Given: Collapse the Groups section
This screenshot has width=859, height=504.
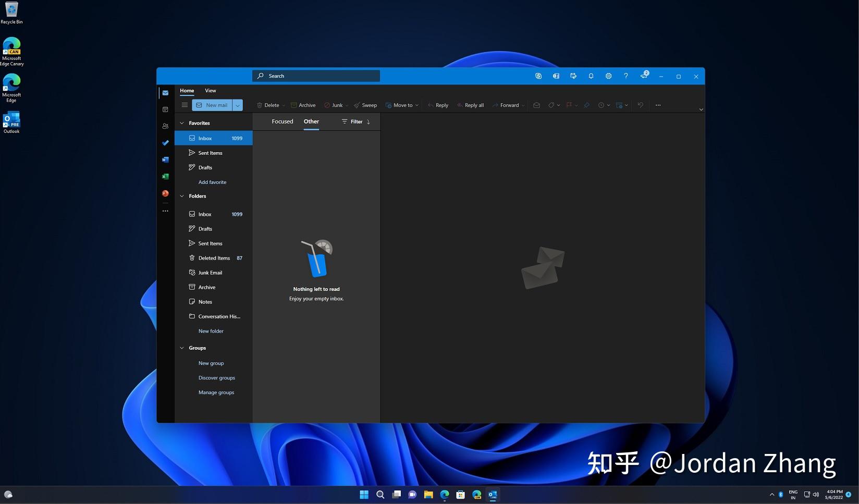Looking at the screenshot, I should coord(182,348).
